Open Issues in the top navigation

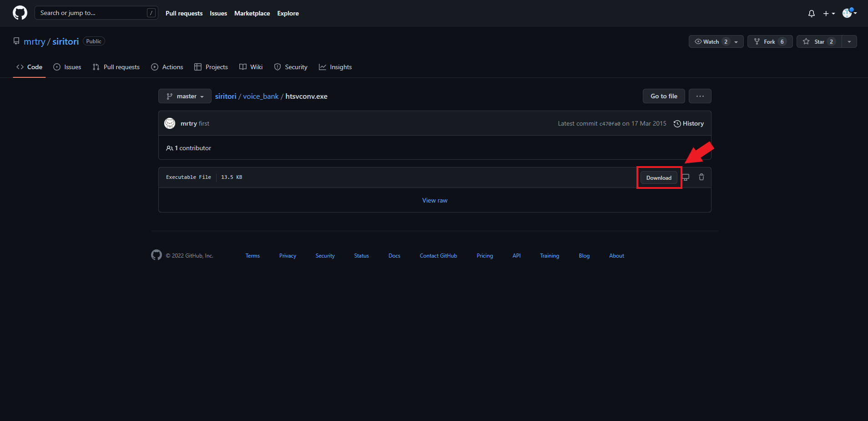point(218,13)
